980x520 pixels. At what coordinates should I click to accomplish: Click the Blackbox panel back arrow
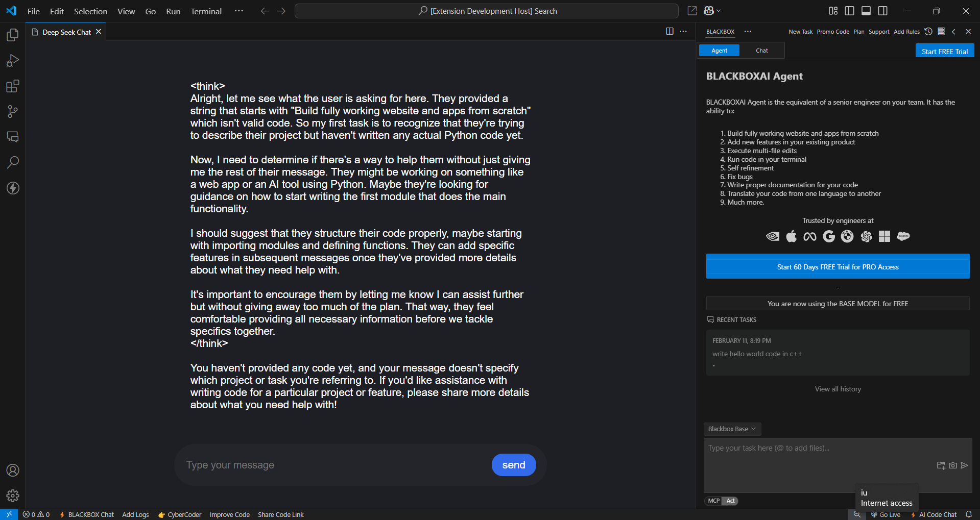953,32
